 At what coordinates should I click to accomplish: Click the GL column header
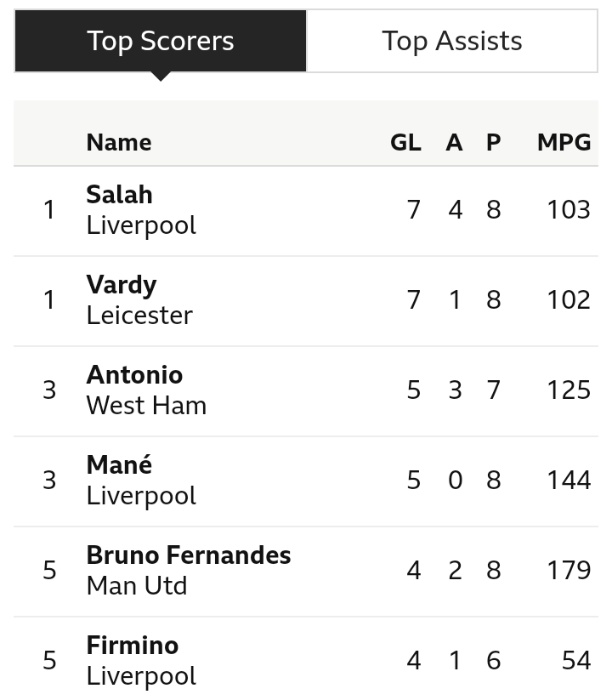point(405,143)
